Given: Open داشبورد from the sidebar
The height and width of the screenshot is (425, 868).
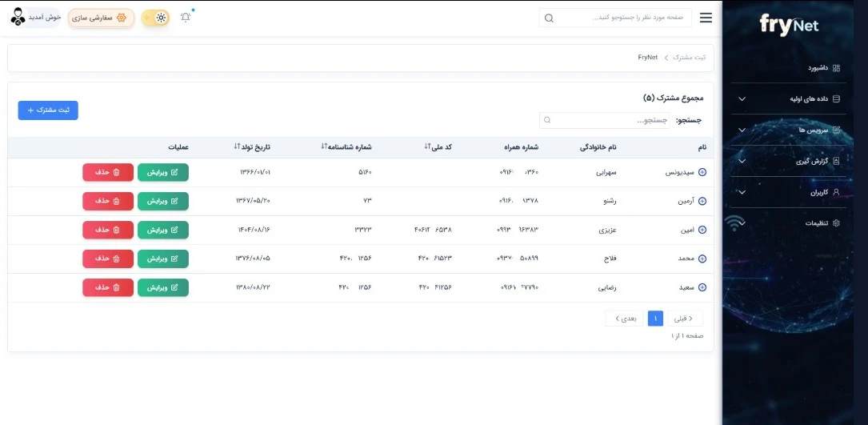Looking at the screenshot, I should (x=811, y=68).
